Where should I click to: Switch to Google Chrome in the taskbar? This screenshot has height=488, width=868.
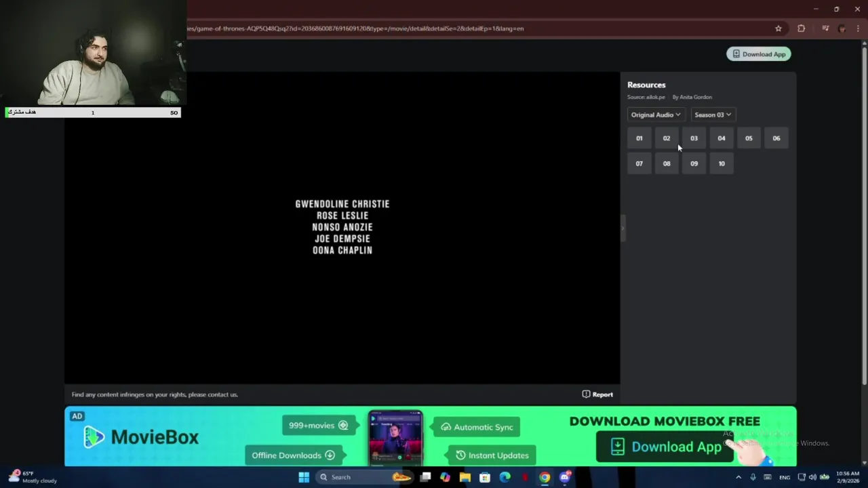click(x=545, y=477)
